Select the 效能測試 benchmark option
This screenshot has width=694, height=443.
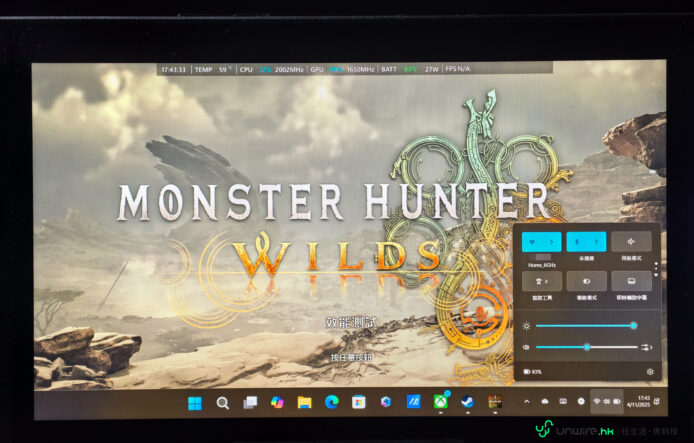[x=351, y=322]
